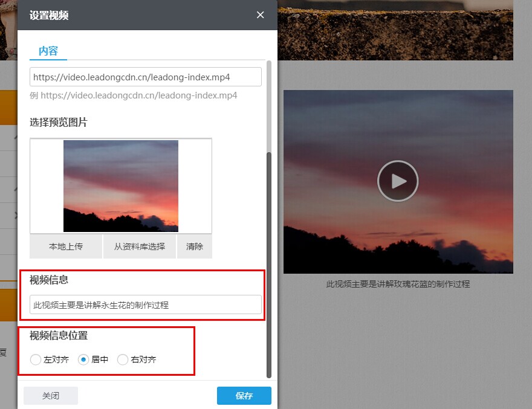This screenshot has height=409, width=532.
Task: Click the 视频信息 section heading
Action: point(48,280)
